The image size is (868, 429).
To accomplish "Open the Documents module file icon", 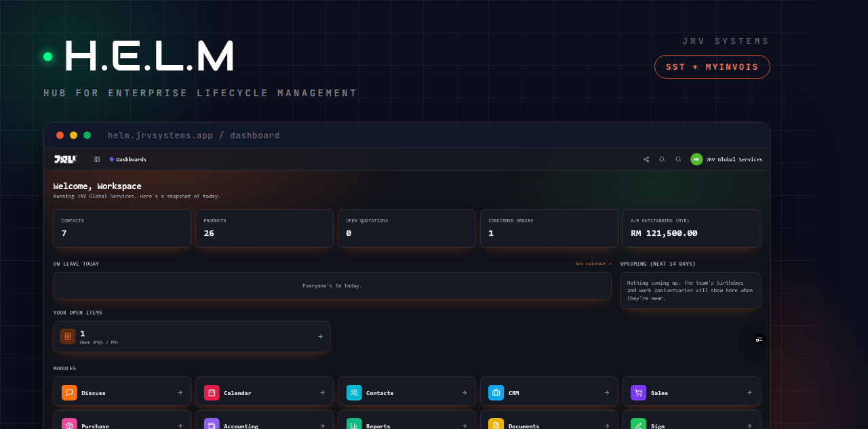I will pyautogui.click(x=496, y=425).
